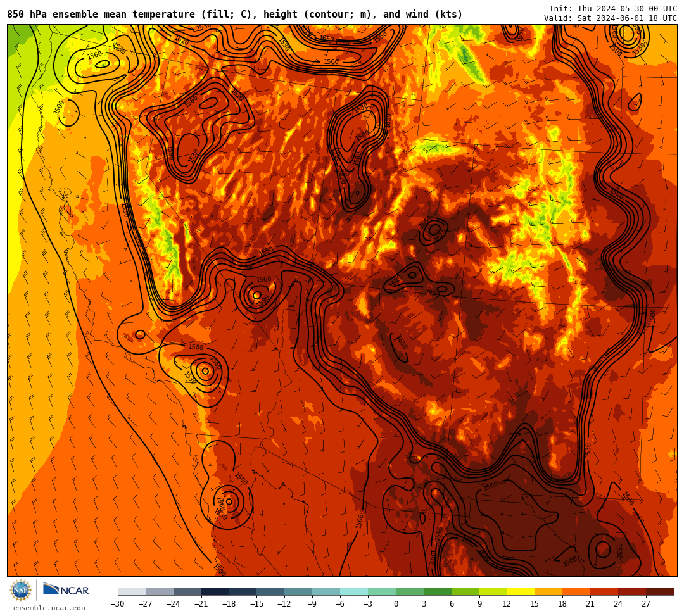Pick the teal −12 to −9 colorbar swatch

tap(299, 592)
